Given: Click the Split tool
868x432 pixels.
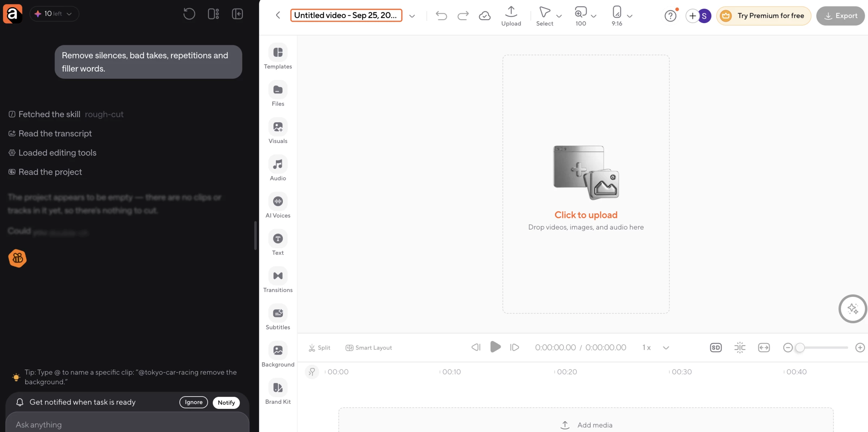Looking at the screenshot, I should (319, 347).
